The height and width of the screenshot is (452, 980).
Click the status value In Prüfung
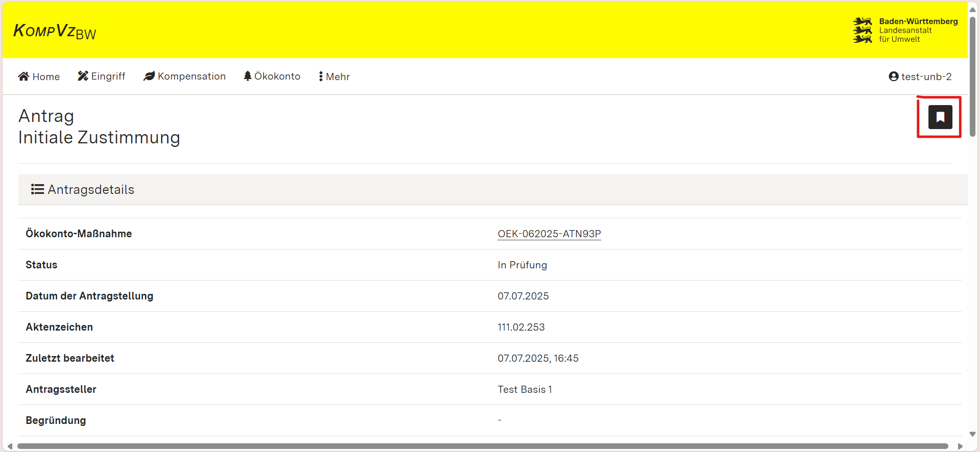coord(522,265)
